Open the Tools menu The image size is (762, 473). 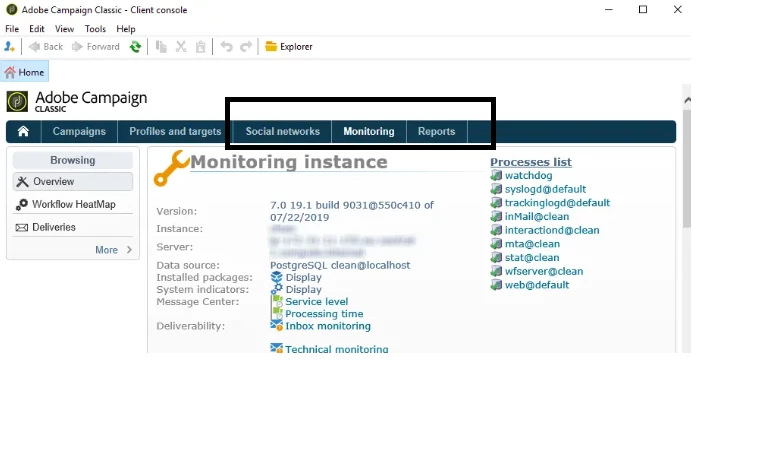click(x=95, y=29)
